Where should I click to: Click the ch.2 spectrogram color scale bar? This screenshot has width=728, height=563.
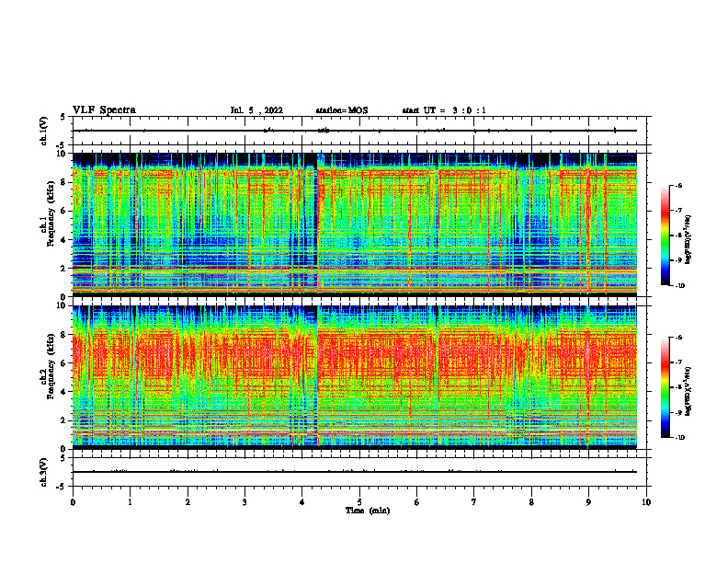665,387
